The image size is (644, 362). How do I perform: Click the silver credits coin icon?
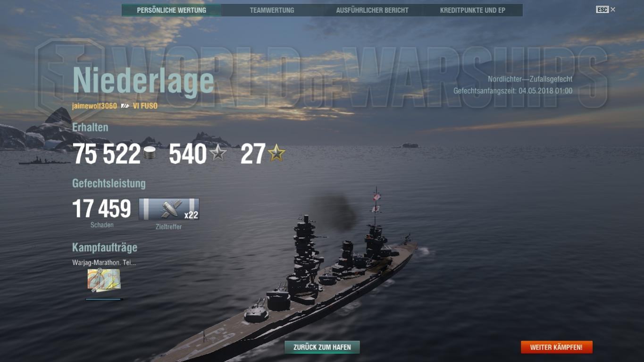(x=150, y=153)
